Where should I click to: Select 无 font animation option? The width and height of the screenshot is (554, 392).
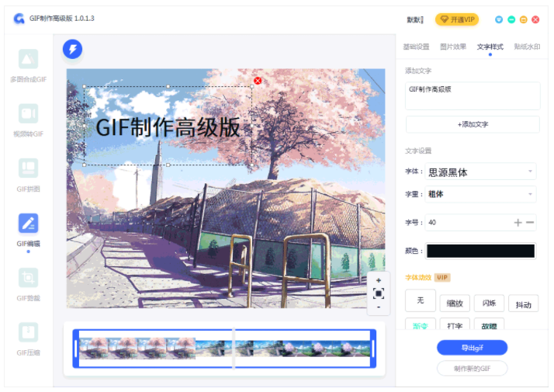(x=420, y=300)
